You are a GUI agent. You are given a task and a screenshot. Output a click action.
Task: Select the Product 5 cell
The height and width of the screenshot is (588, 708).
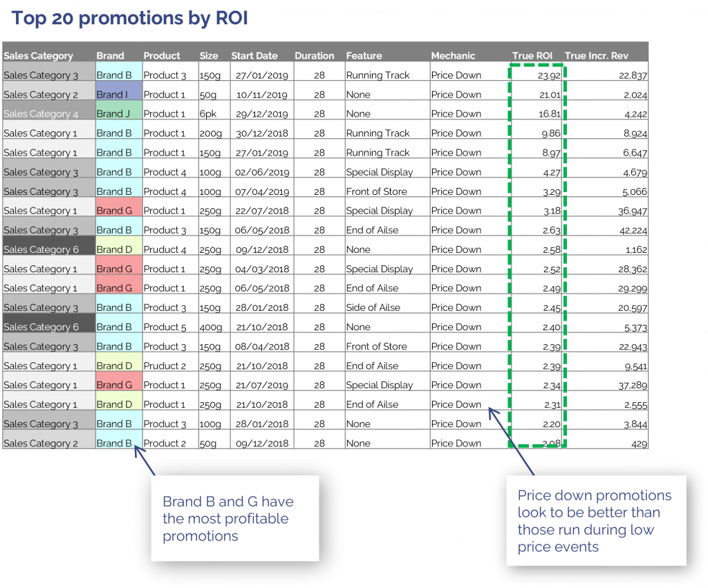pyautogui.click(x=165, y=327)
